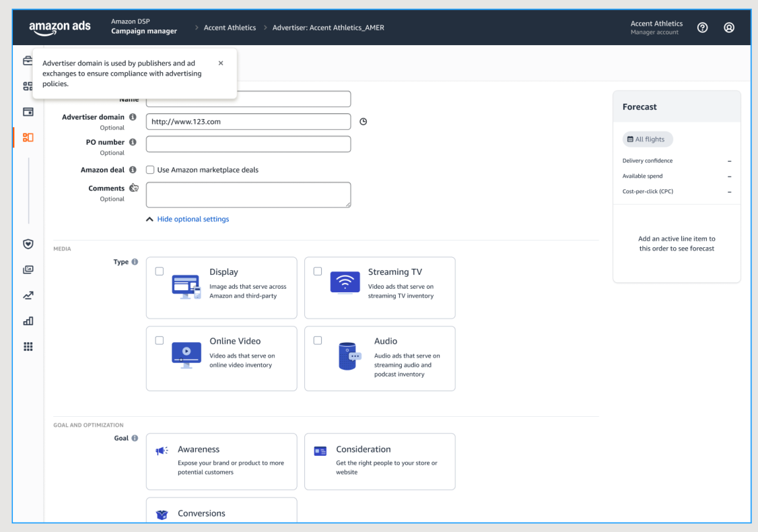Click the PO number info icon
This screenshot has height=532, width=758.
click(x=133, y=141)
